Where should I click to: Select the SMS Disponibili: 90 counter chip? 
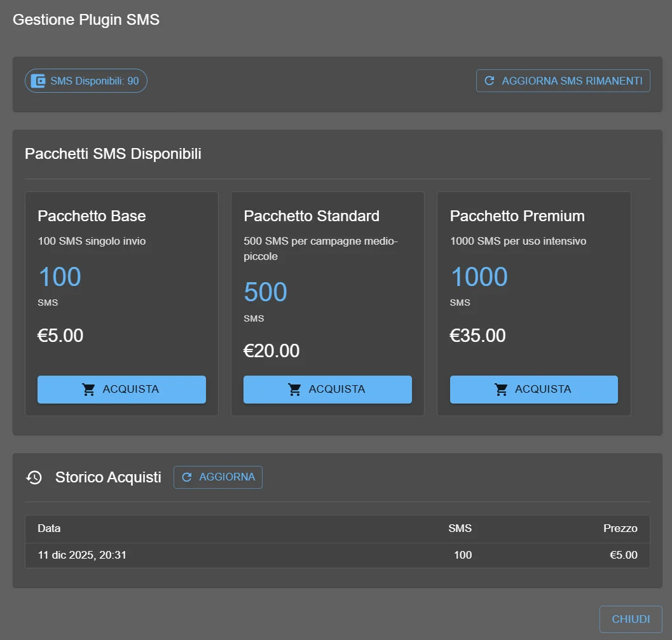click(x=86, y=81)
